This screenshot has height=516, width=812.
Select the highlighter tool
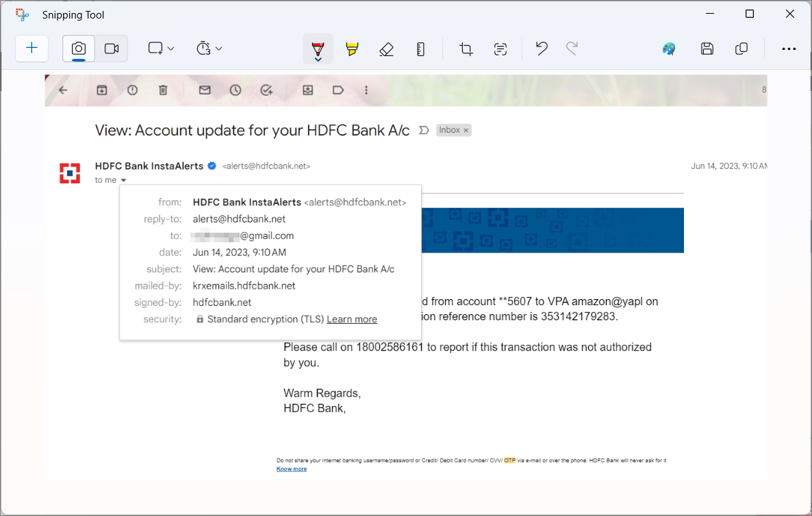pos(352,49)
